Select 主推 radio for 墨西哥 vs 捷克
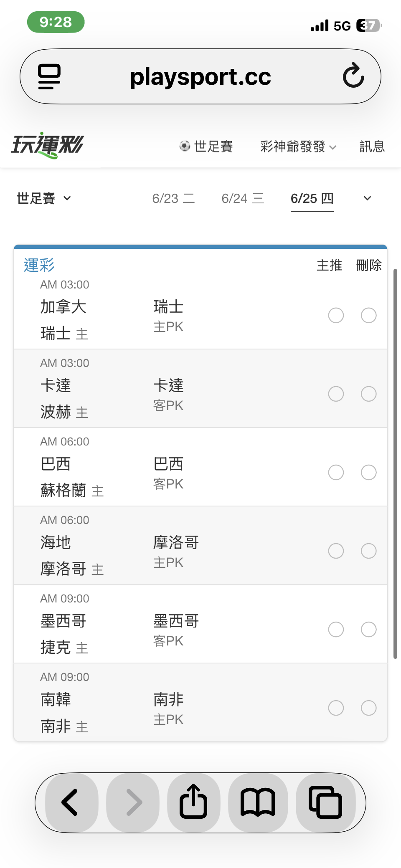 point(336,629)
